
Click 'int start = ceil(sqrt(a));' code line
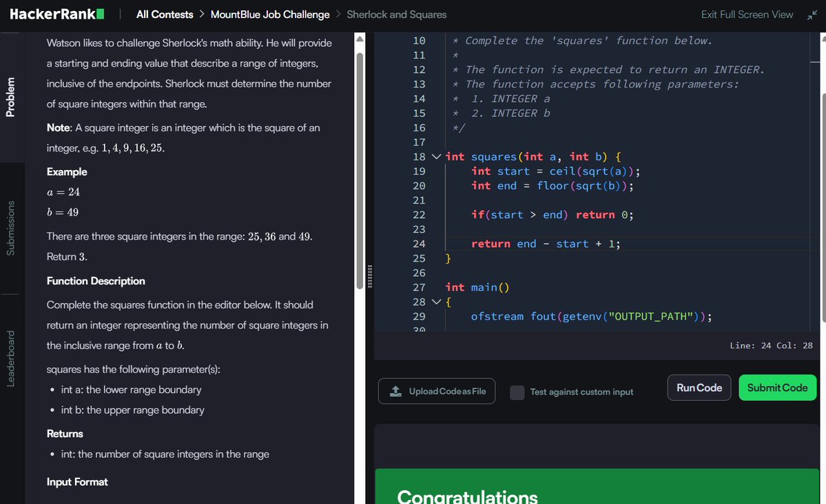[556, 171]
